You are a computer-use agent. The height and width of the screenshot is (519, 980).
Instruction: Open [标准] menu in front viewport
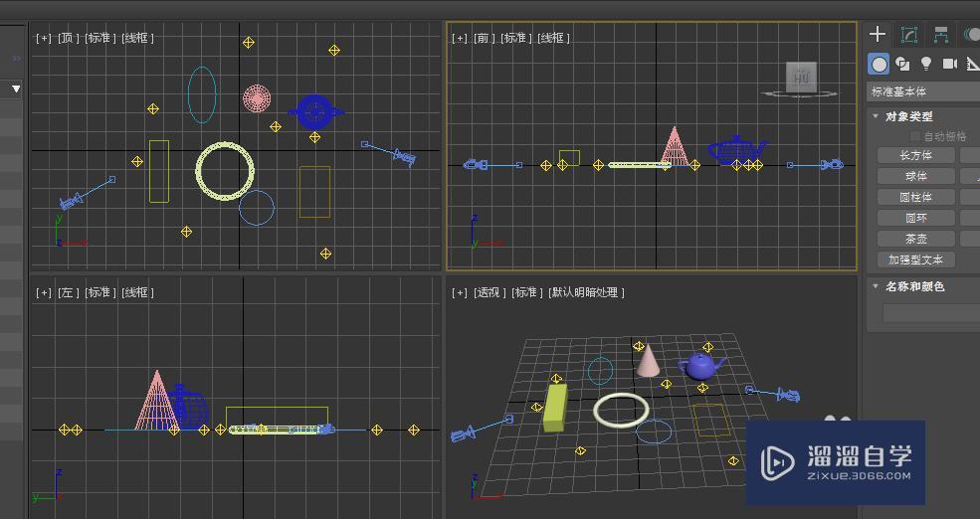515,38
